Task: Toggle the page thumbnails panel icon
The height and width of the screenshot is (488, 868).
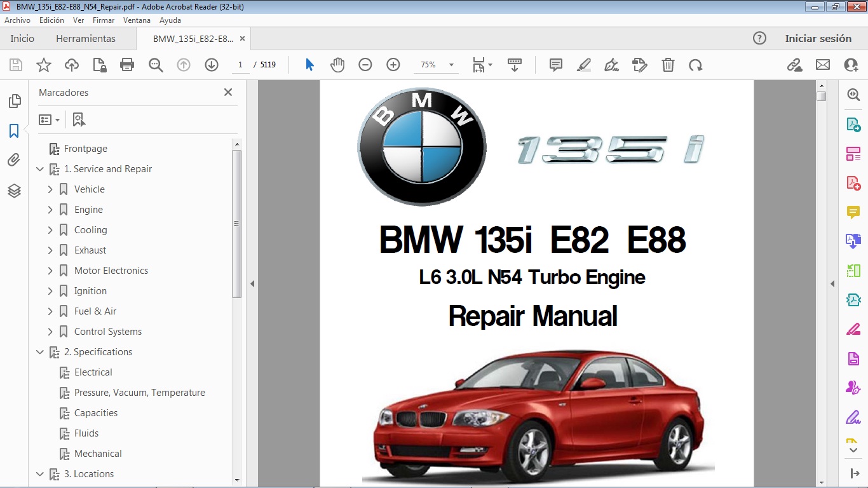Action: (14, 101)
